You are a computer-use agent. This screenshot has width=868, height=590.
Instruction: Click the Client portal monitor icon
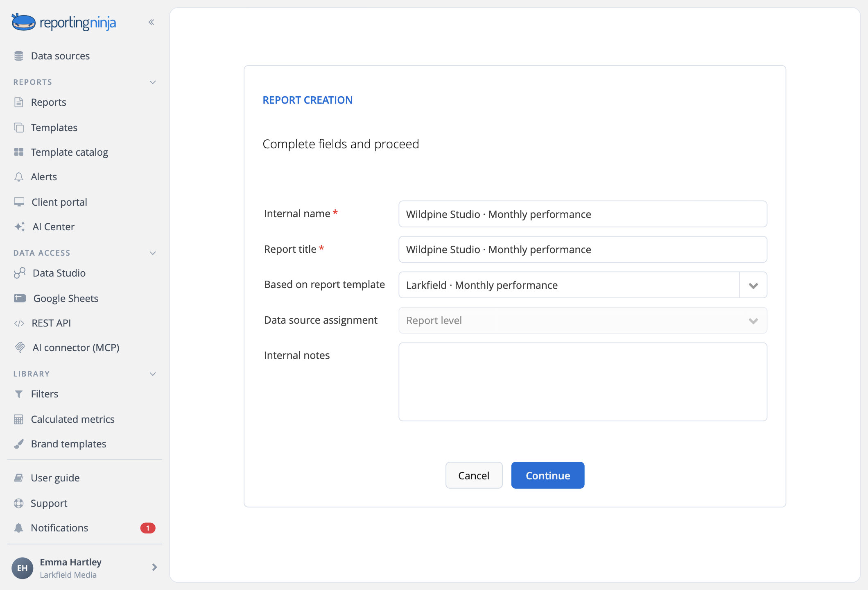coord(19,202)
